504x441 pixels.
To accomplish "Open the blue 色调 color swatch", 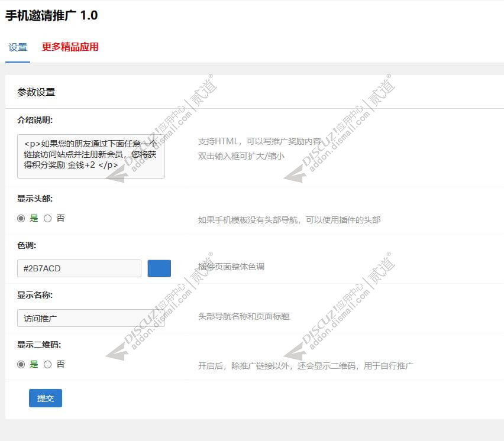I will pos(159,268).
